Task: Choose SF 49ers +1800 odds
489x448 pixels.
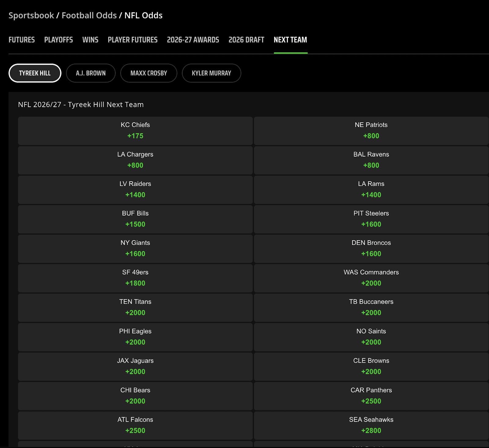Action: (135, 278)
